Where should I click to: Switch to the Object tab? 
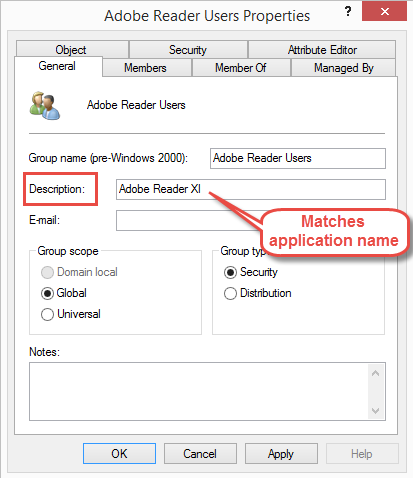click(x=72, y=50)
